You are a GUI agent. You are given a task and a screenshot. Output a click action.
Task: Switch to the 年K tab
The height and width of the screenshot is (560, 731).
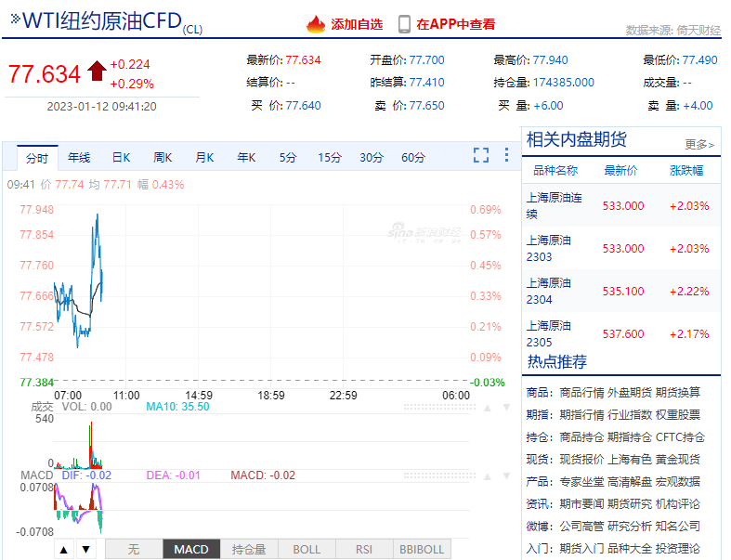[246, 158]
